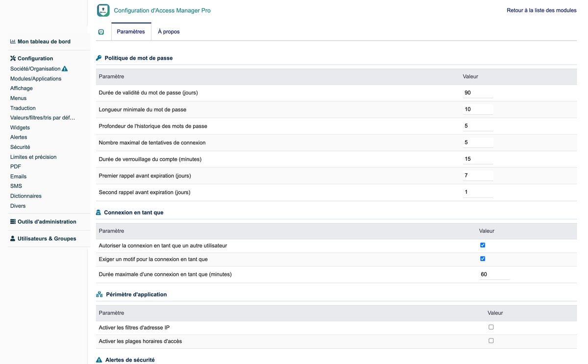Click the Configuration d'Access Manager Pro title

point(162,10)
